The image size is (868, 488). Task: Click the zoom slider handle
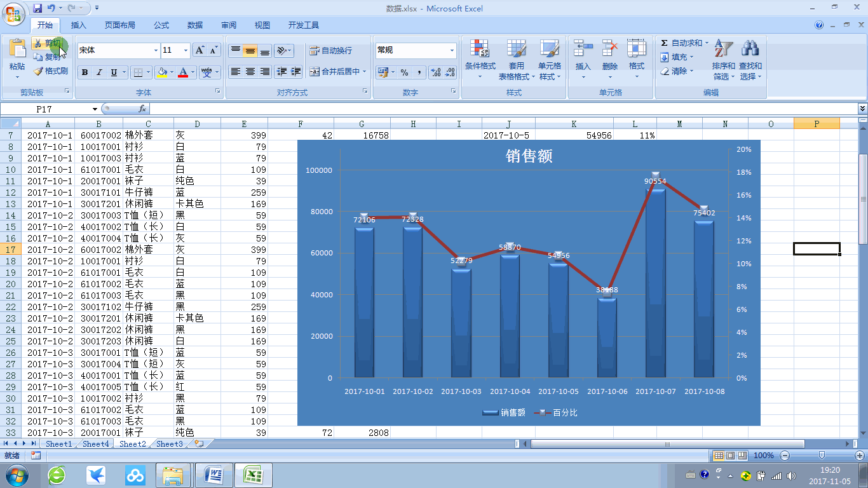tap(822, 456)
